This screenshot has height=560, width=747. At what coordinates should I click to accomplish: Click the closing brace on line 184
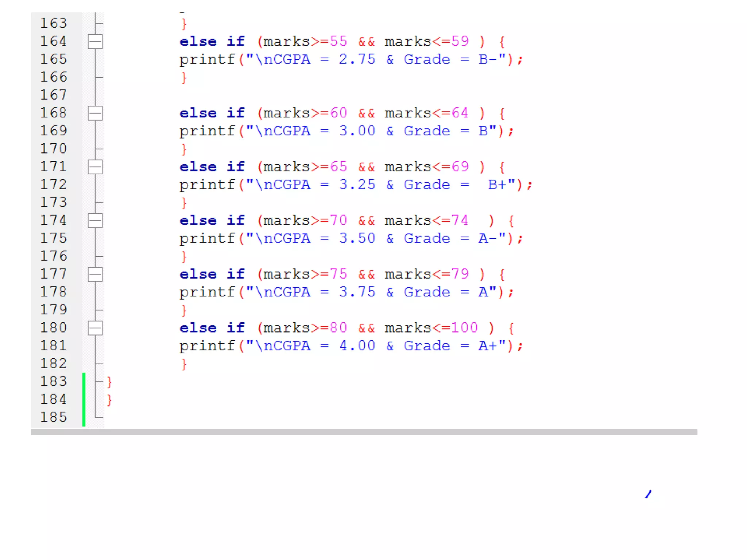pos(109,400)
